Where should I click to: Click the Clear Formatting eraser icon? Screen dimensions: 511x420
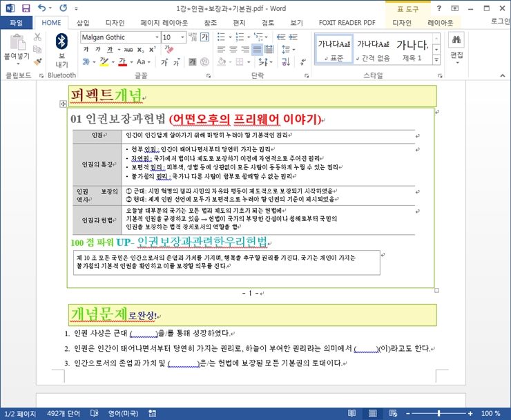point(168,50)
